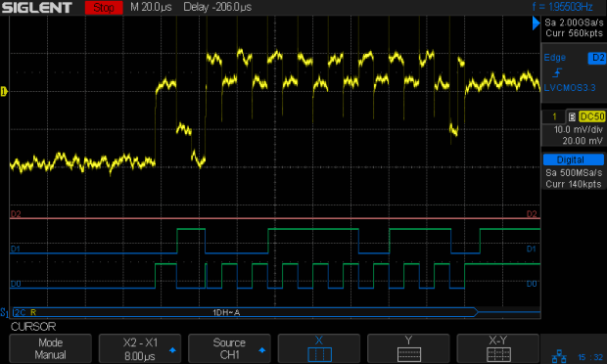Click the D2 trigger source badge
Viewport: 607px width, 364px height.
[x=597, y=58]
